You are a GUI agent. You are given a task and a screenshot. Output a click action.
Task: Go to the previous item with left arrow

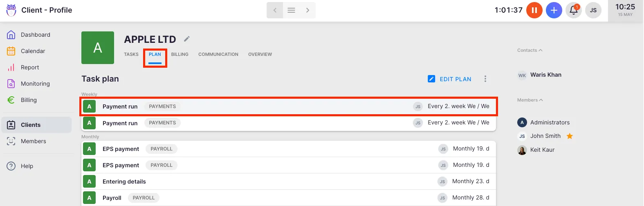point(275,10)
